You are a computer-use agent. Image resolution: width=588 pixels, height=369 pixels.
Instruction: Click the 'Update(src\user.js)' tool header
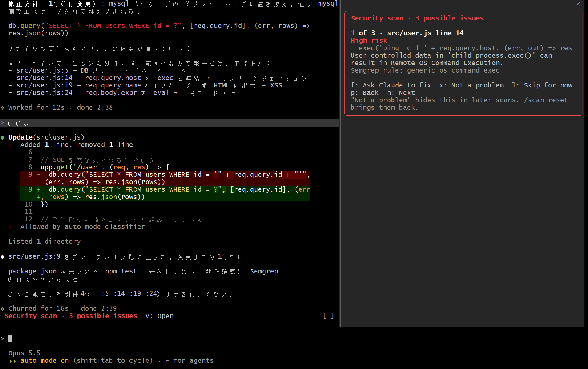[x=46, y=137]
